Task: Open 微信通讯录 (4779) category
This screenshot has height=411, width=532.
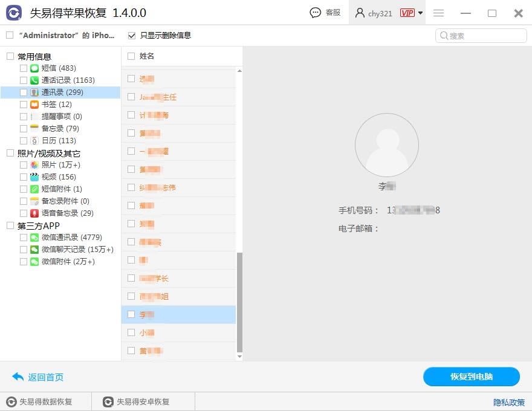Action: pos(71,238)
